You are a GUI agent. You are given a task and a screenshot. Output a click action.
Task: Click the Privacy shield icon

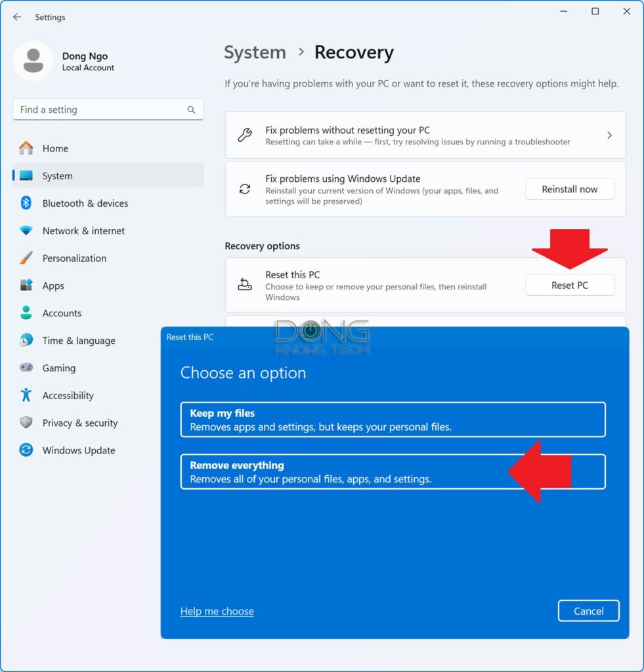(x=26, y=423)
